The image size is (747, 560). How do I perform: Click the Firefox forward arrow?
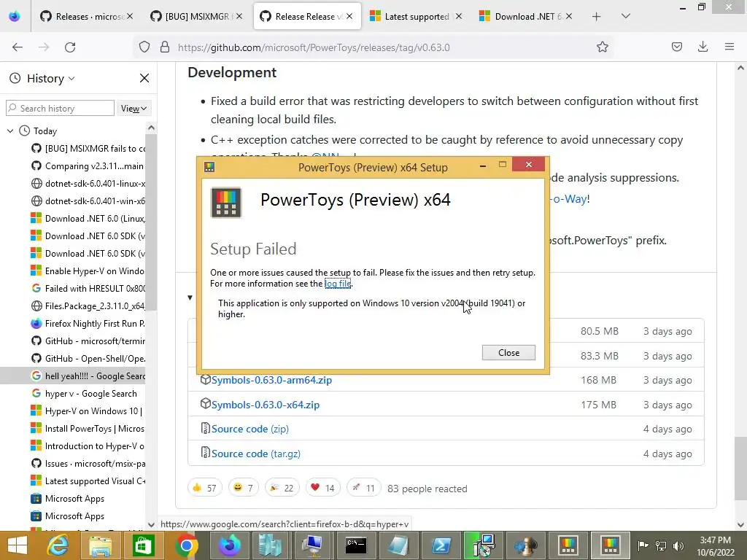(44, 47)
